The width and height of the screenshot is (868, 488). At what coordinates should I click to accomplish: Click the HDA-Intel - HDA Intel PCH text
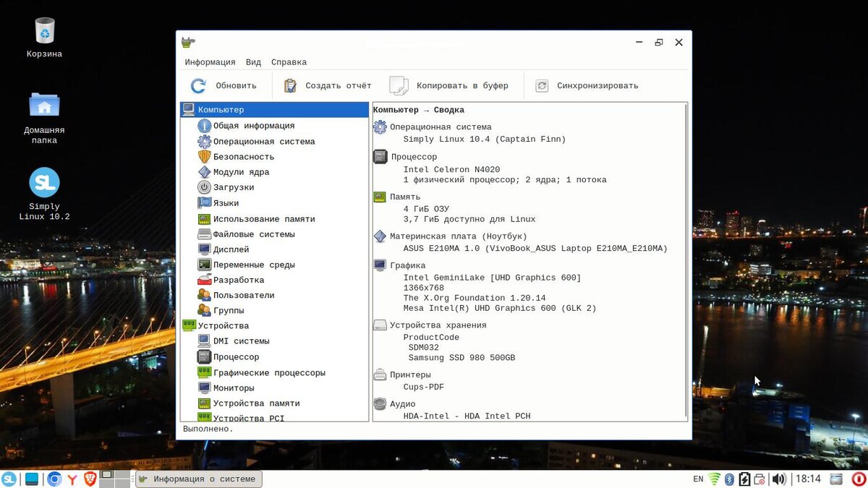[467, 416]
